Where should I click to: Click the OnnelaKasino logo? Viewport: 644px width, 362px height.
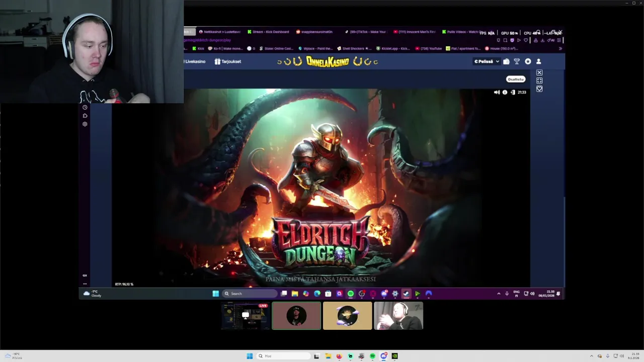(327, 61)
